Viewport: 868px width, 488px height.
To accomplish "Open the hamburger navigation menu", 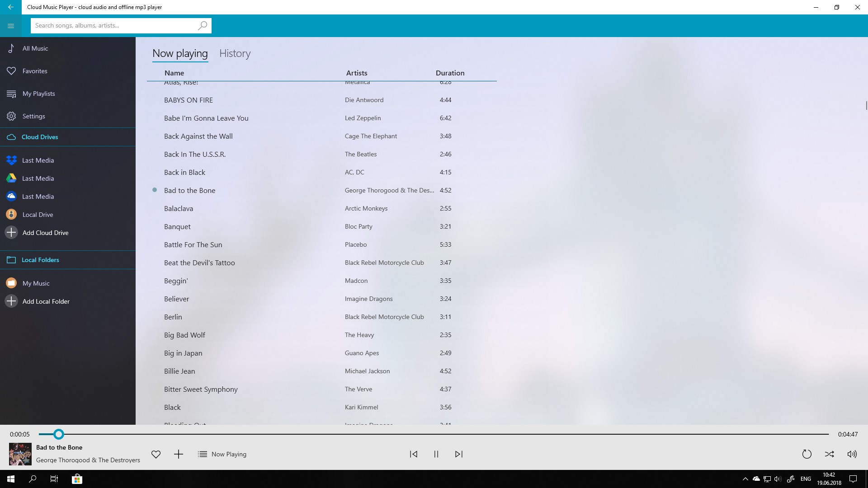I will coord(11,26).
